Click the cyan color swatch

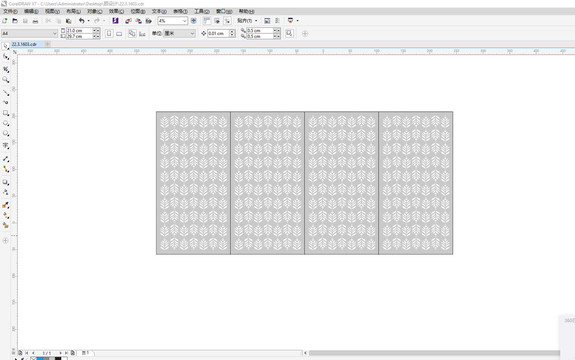click(39, 359)
